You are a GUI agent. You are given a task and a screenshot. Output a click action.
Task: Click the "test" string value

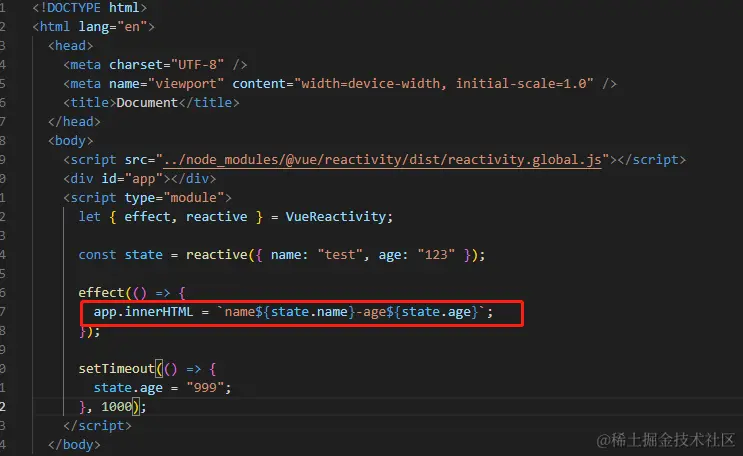tap(340, 255)
